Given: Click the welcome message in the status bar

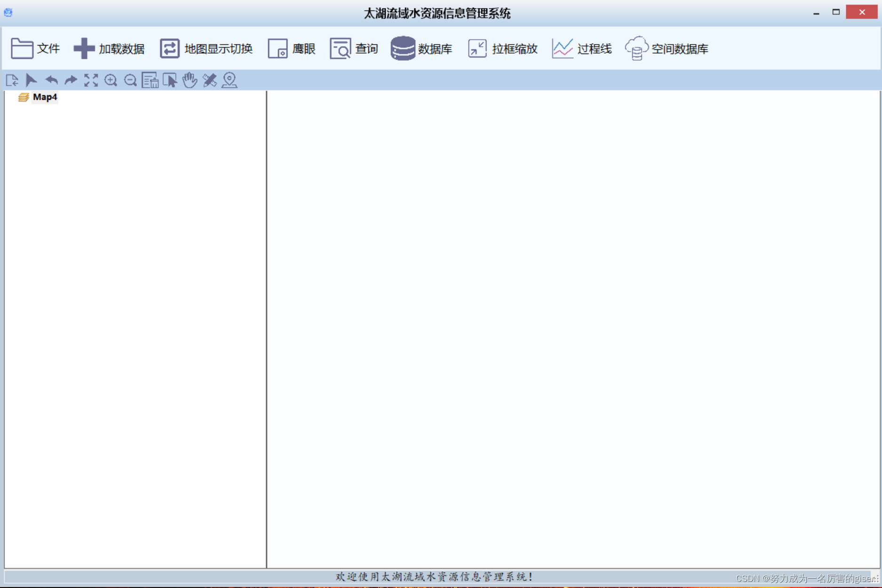Looking at the screenshot, I should click(434, 576).
